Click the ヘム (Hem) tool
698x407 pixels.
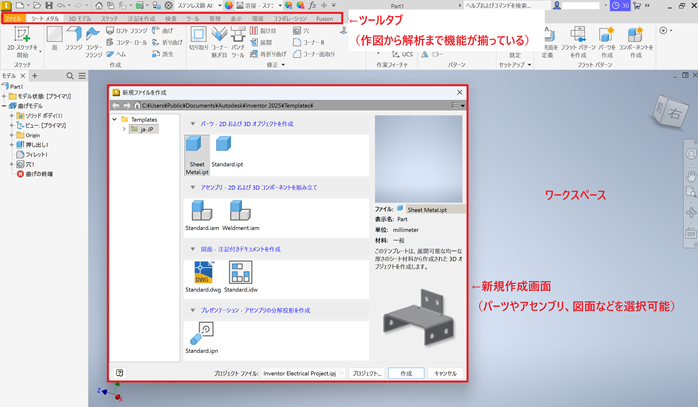coord(116,54)
